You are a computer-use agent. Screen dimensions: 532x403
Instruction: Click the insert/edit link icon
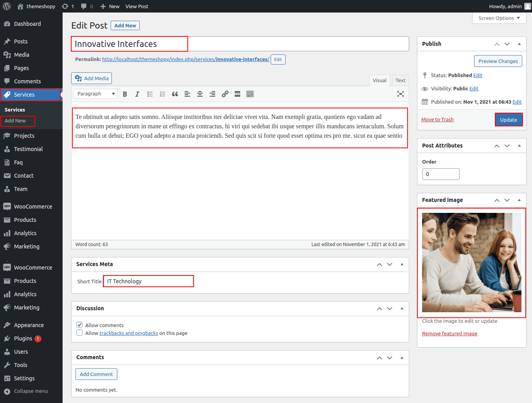[x=225, y=94]
